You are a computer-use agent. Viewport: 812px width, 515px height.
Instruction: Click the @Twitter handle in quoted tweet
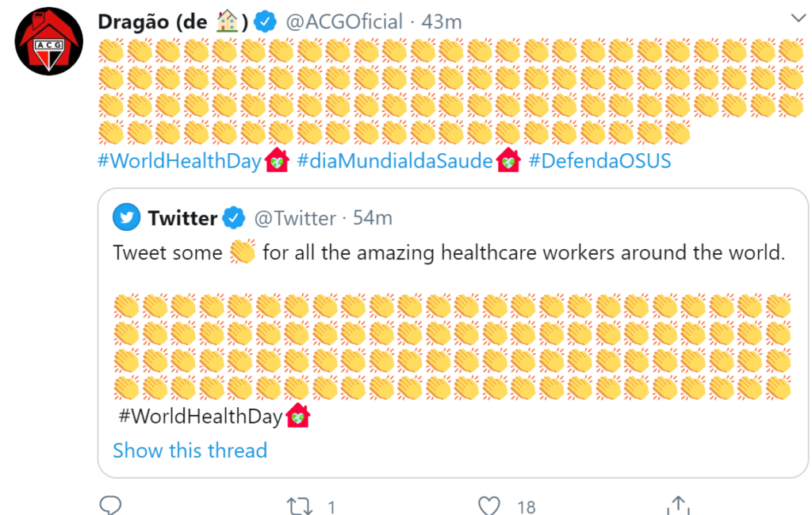[294, 217]
